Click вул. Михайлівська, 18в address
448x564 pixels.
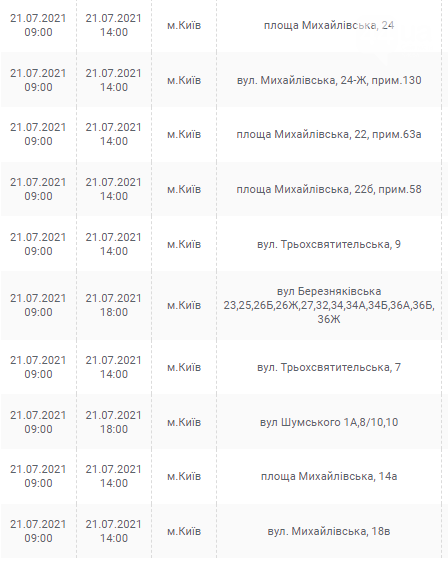[x=329, y=532]
